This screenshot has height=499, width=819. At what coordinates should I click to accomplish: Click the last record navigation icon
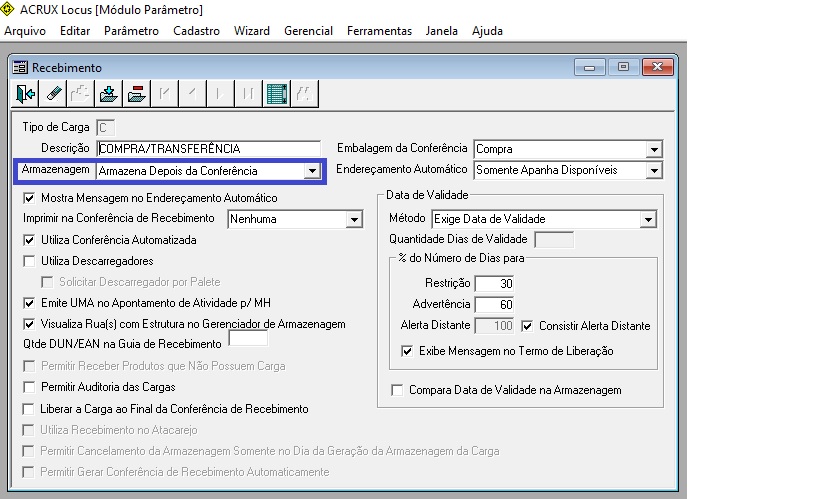(248, 94)
